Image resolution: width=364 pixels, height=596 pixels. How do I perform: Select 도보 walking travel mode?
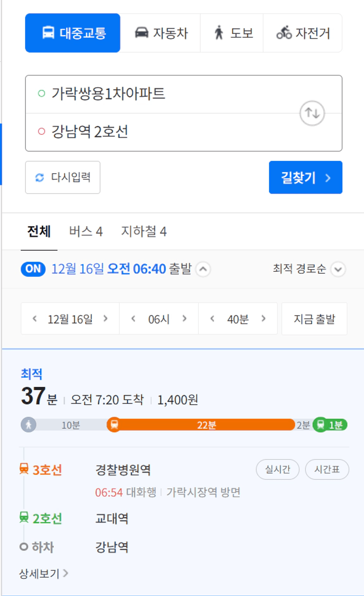pos(232,33)
